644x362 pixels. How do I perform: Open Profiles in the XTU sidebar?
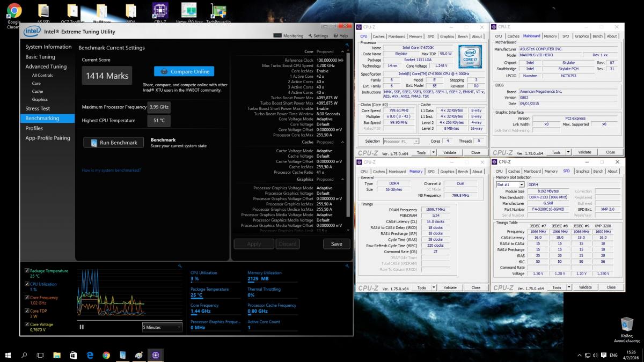(x=34, y=128)
